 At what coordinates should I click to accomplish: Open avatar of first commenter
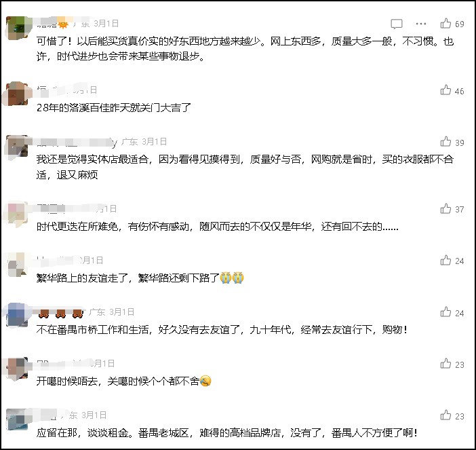coord(17,27)
